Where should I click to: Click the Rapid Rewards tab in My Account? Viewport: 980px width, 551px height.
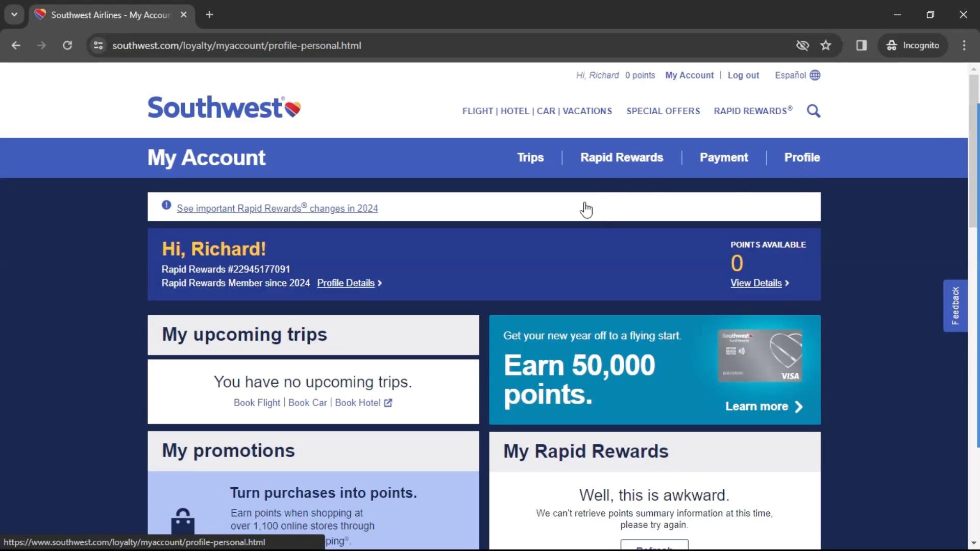tap(622, 158)
